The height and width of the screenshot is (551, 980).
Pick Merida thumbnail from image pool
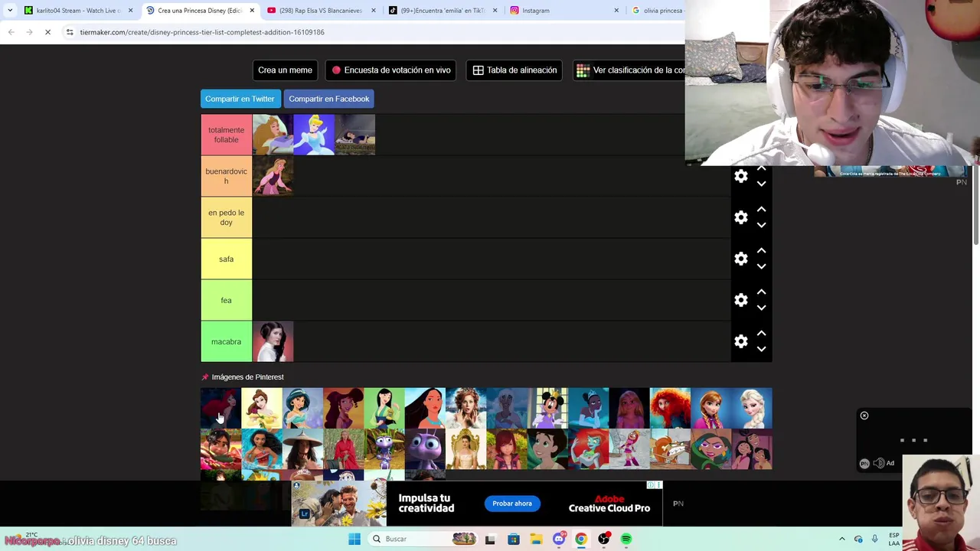pos(670,408)
